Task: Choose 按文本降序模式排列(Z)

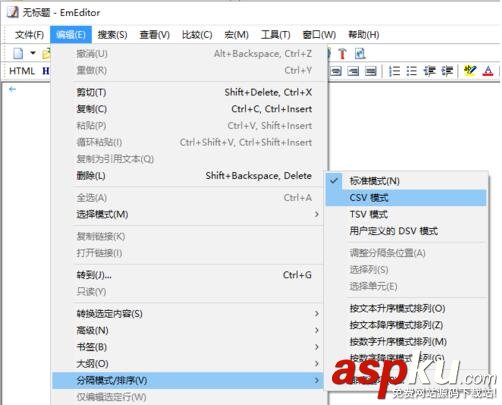Action: click(406, 325)
